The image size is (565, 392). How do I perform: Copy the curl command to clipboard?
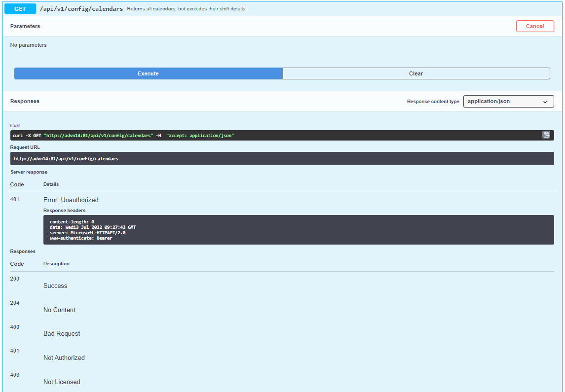click(x=546, y=134)
